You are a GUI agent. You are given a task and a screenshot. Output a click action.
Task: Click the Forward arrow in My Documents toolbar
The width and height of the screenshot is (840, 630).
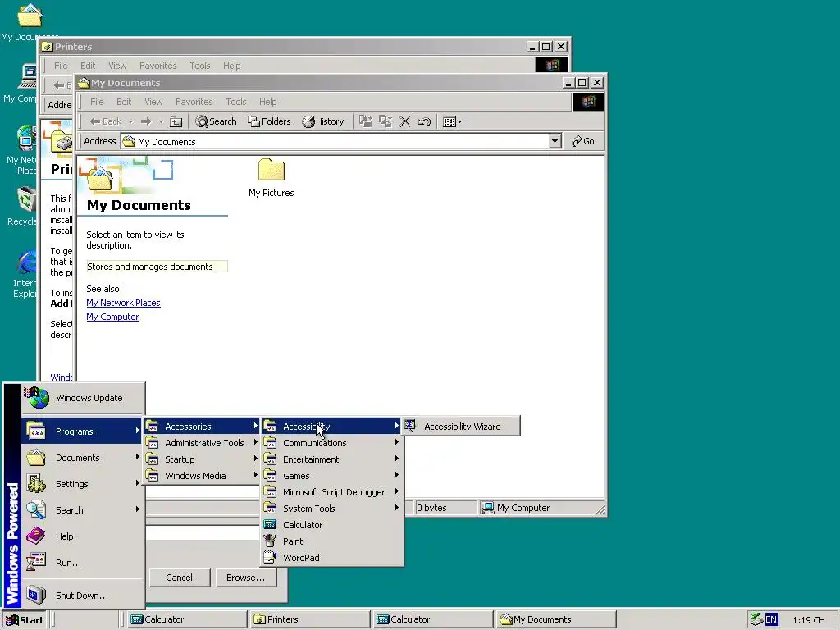(146, 121)
